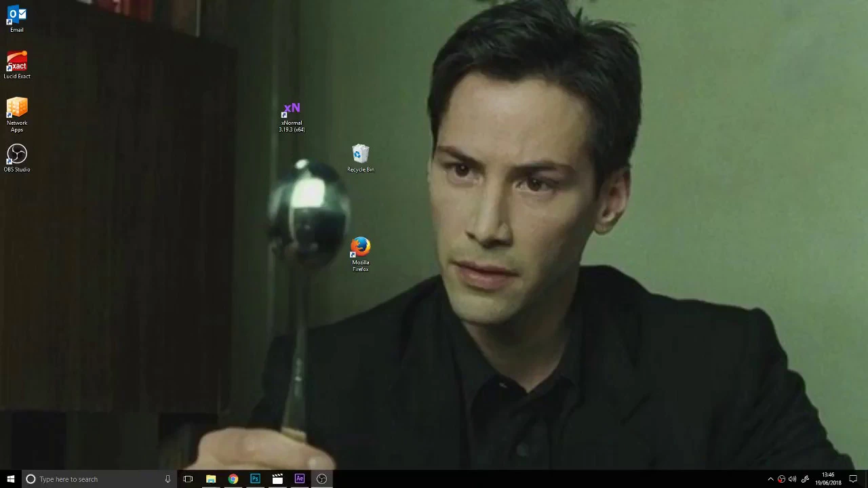The image size is (868, 488).
Task: Open the Action Center notifications
Action: coord(853,479)
